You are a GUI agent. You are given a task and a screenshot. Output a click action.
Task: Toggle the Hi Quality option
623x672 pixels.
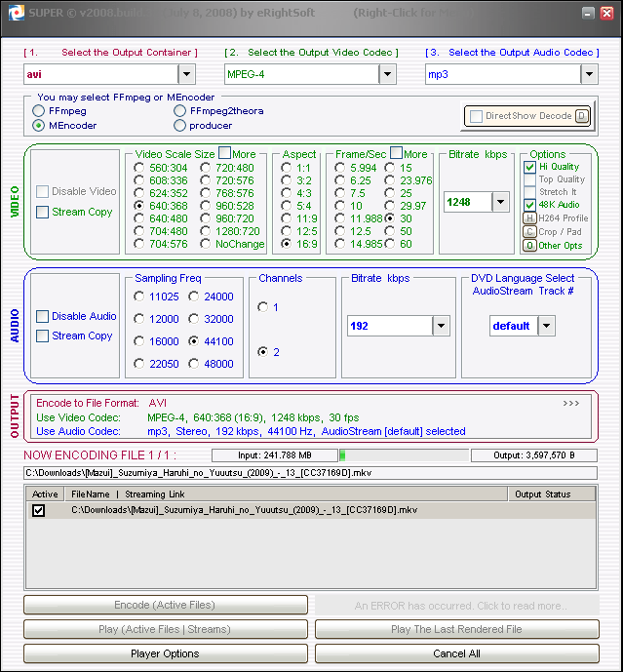[529, 167]
